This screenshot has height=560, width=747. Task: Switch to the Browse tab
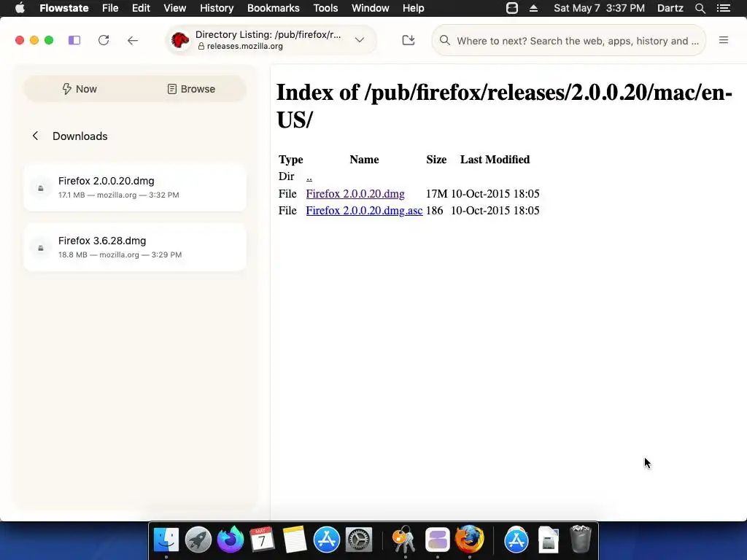click(x=191, y=89)
